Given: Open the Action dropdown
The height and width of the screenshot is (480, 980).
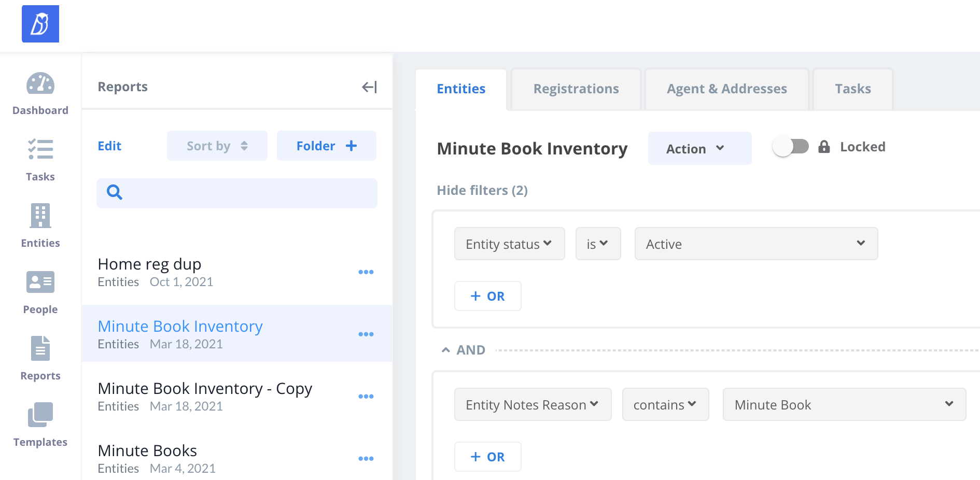Looking at the screenshot, I should click(699, 149).
